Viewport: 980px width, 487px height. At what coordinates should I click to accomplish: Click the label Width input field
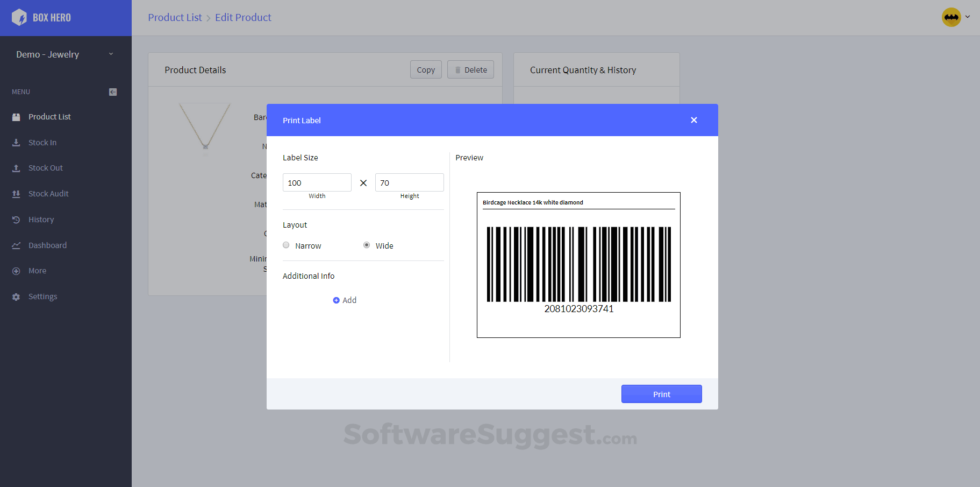[317, 182]
